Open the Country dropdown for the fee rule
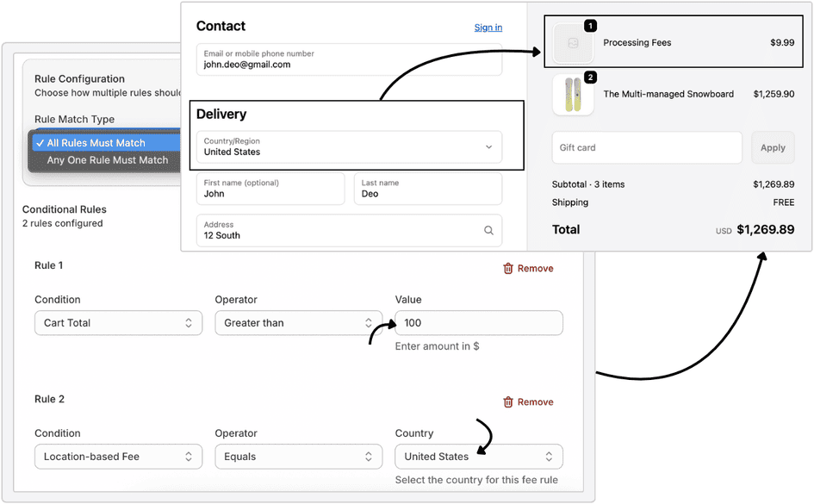Image resolution: width=814 pixels, height=504 pixels. [479, 456]
